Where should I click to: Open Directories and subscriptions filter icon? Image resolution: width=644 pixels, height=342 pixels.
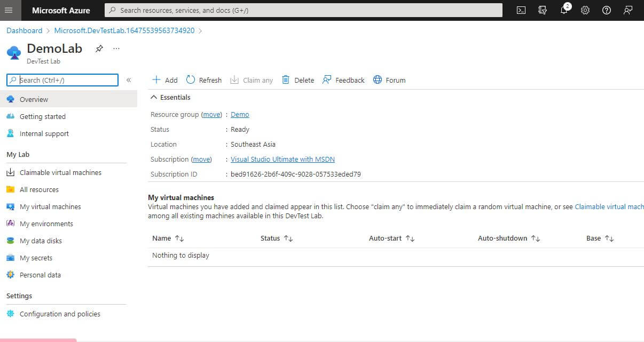point(543,10)
